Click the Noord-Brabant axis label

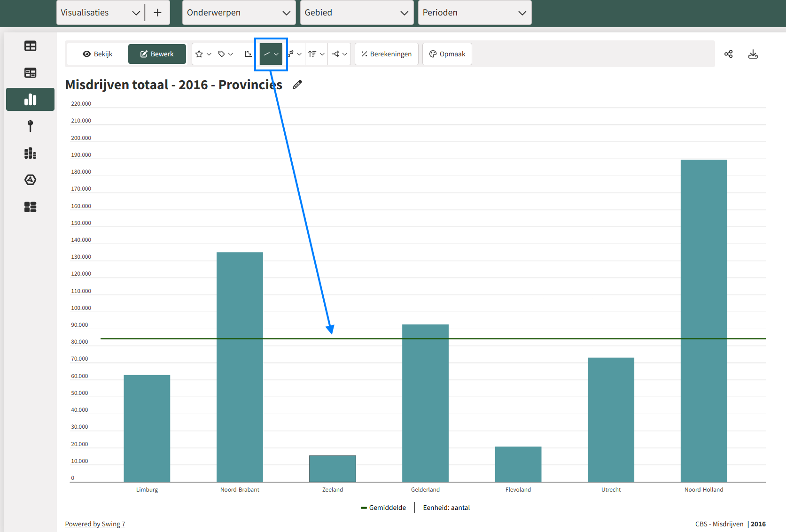coord(240,490)
